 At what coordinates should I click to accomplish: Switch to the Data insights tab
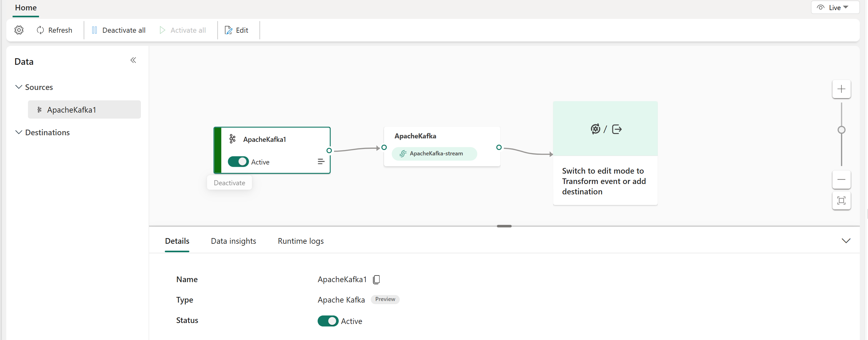click(x=233, y=241)
